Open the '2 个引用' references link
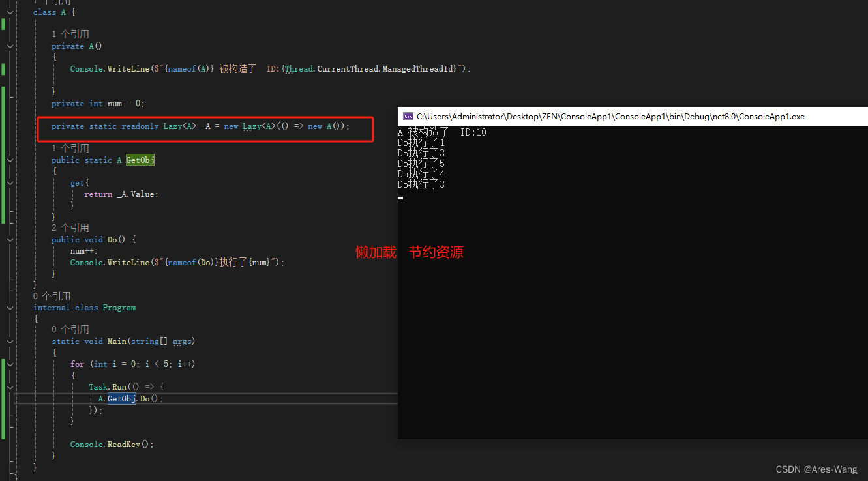Image resolution: width=868 pixels, height=481 pixels. pyautogui.click(x=70, y=228)
